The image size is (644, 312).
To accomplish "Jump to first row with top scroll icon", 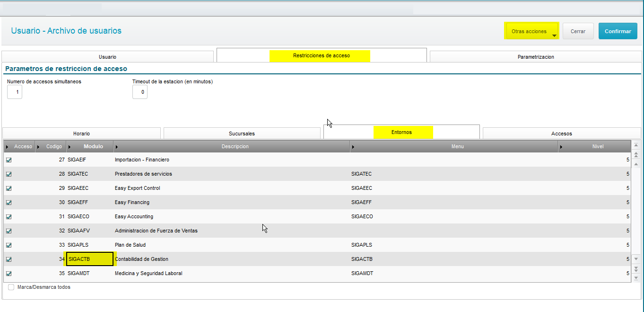I will [636, 145].
